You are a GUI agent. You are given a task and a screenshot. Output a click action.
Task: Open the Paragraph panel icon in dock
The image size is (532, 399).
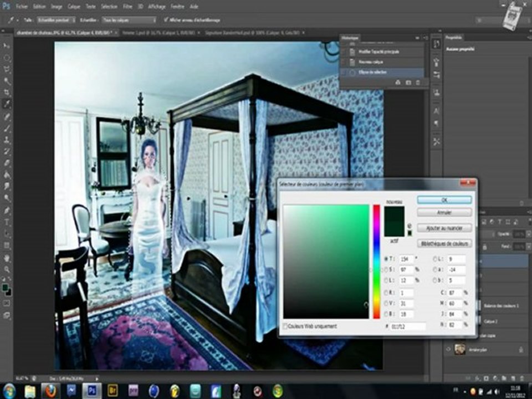[436, 123]
